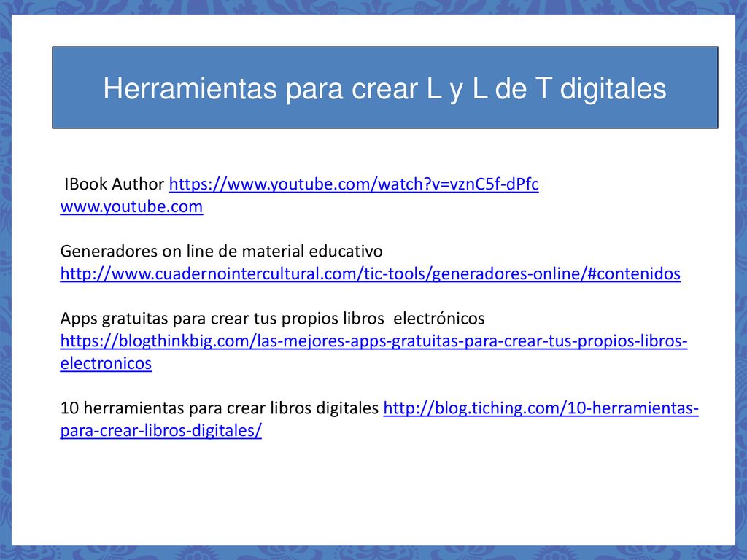This screenshot has width=747, height=560.
Task: Click the slide title 'Herramientas para crear L y L de T digitales'
Action: (385, 88)
